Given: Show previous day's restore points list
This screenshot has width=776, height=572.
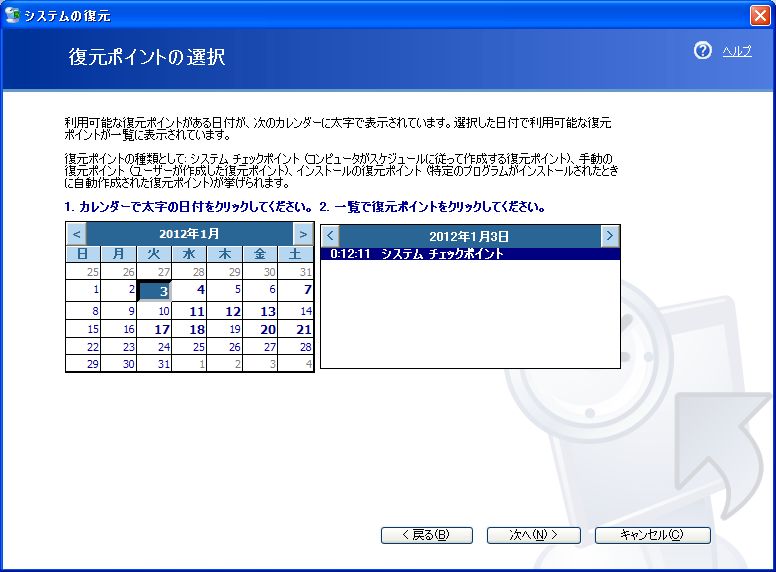Looking at the screenshot, I should 330,236.
